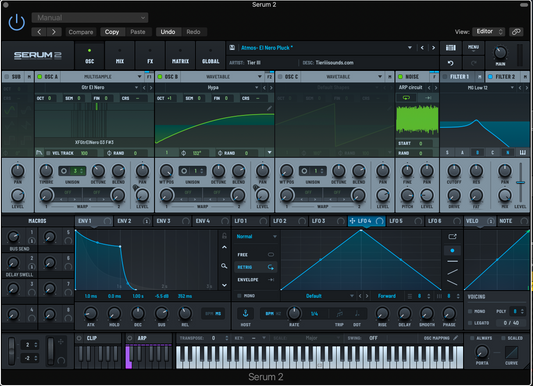The height and width of the screenshot is (386, 533).
Task: Click the save preset disk icon
Action: [x=232, y=48]
